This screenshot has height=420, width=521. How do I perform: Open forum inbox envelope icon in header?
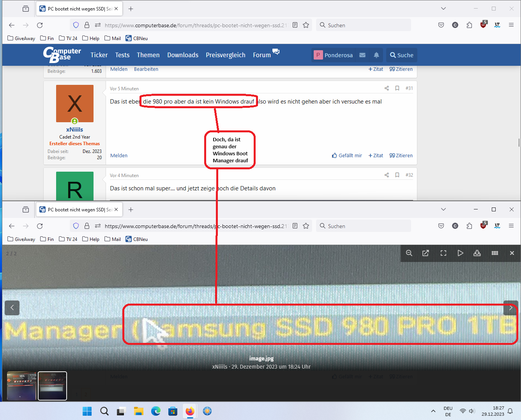[x=362, y=55]
